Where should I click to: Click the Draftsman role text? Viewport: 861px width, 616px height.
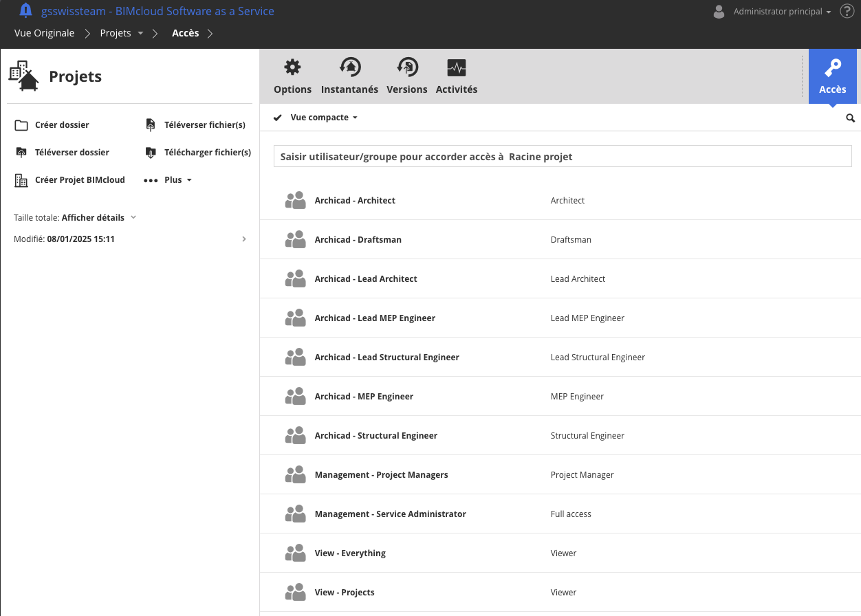[571, 240]
